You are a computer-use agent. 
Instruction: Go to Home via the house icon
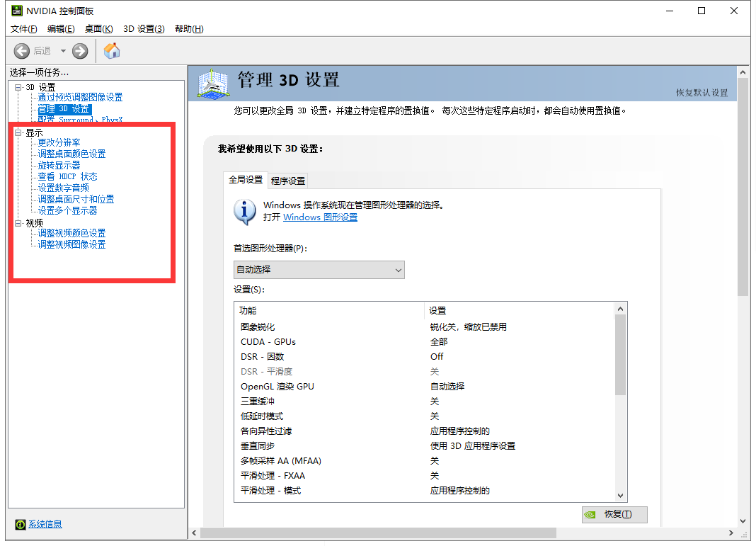point(112,51)
